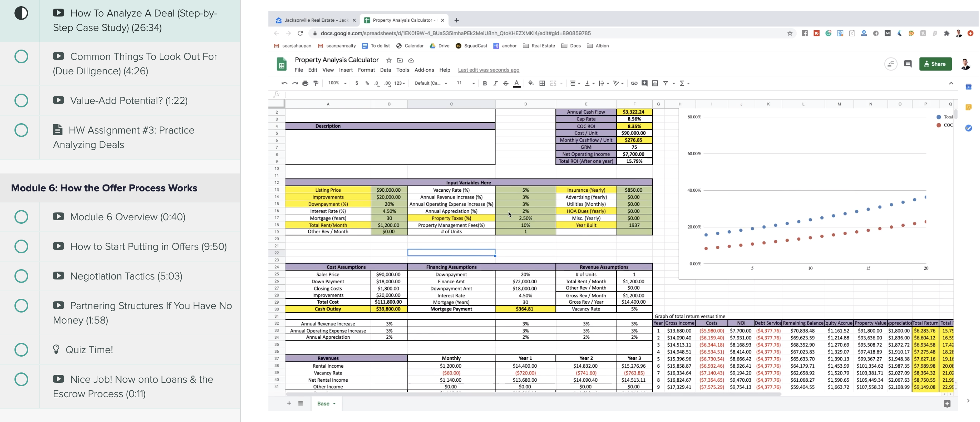Bookmark this page with the address bar star

coord(790,33)
